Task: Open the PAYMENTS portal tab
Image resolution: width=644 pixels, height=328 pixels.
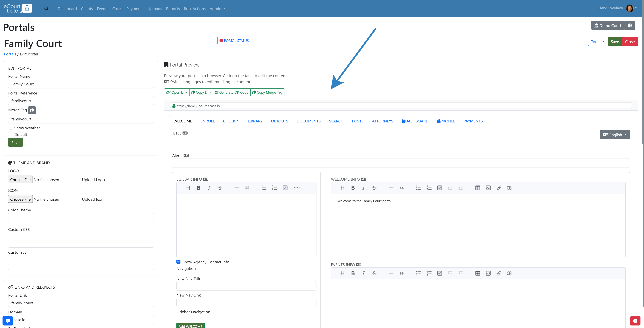Action: (473, 121)
